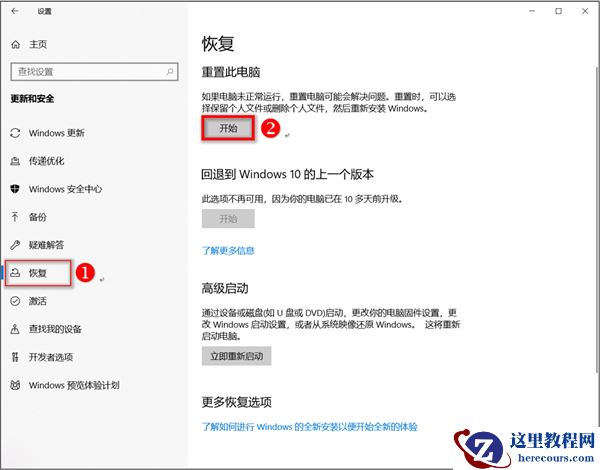This screenshot has width=600, height=470.
Task: Open Windows 更新 settings
Action: 57,133
